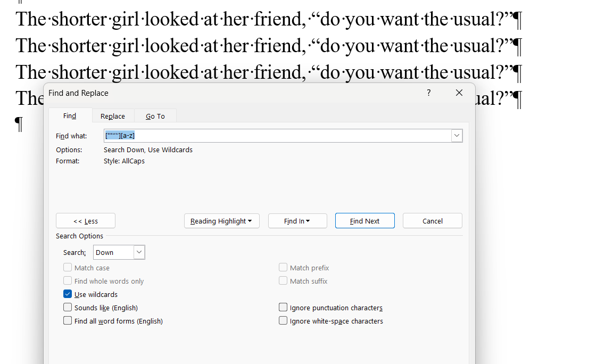Click the Find Next button

click(x=364, y=221)
